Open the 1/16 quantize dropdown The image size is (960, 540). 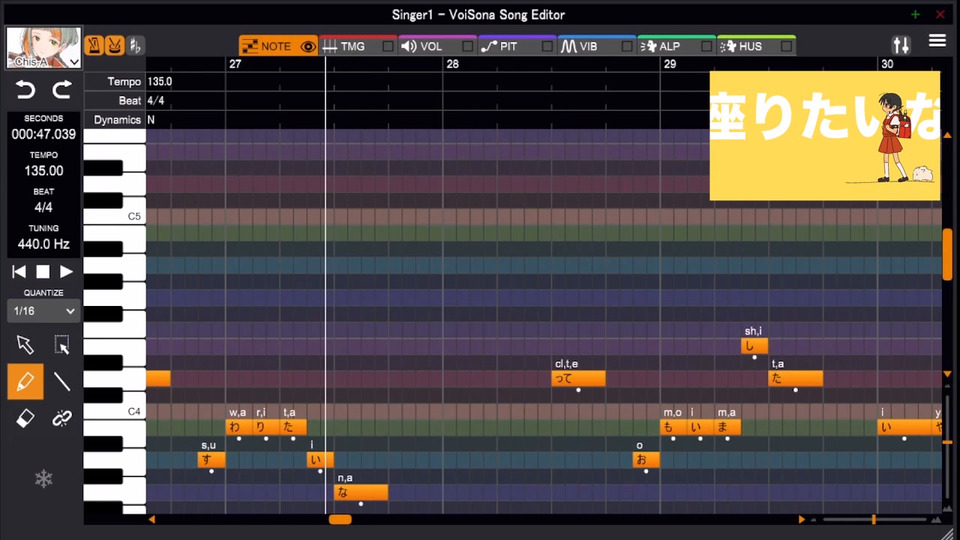[x=43, y=311]
